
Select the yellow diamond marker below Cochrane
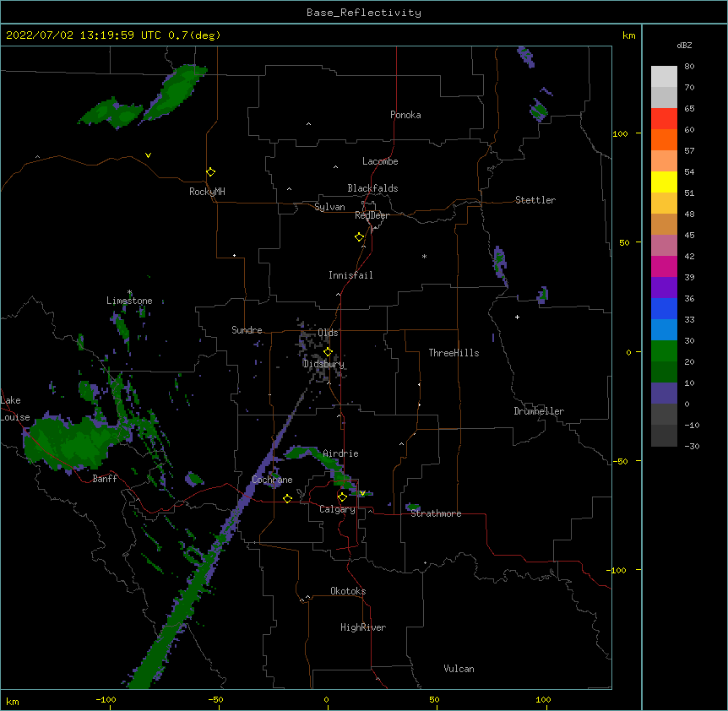point(287,498)
